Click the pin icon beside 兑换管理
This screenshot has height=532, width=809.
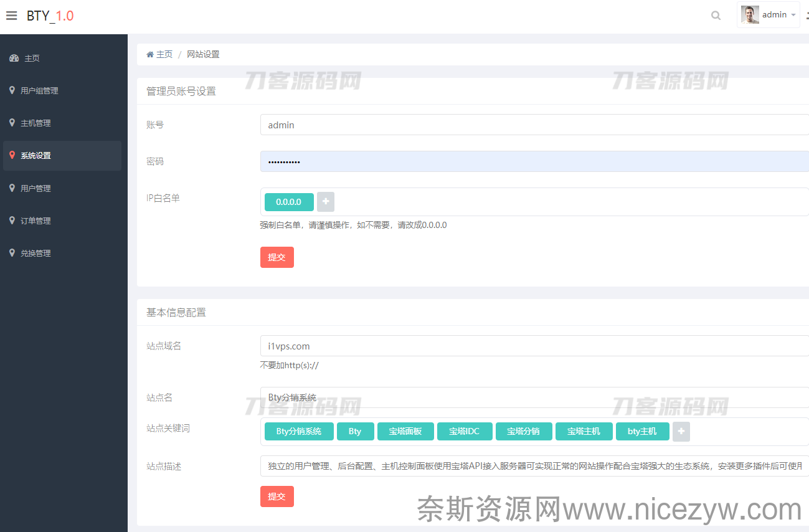pos(12,252)
